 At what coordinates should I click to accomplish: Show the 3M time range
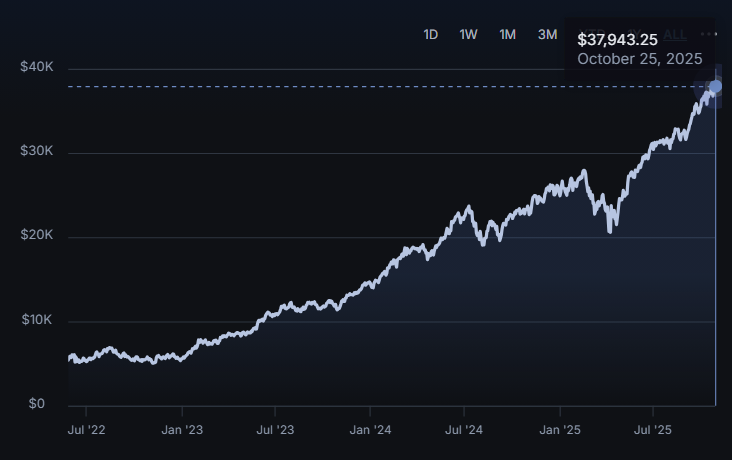[x=548, y=35]
